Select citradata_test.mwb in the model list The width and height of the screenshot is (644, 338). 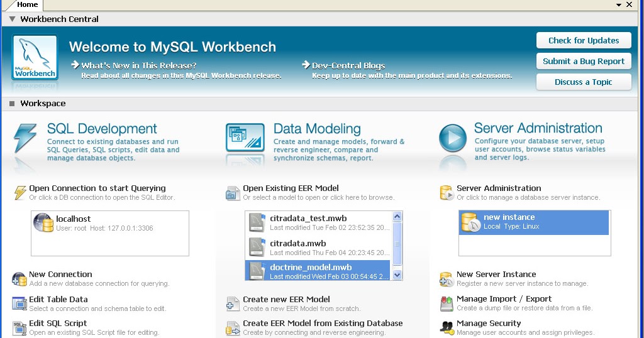tap(319, 222)
